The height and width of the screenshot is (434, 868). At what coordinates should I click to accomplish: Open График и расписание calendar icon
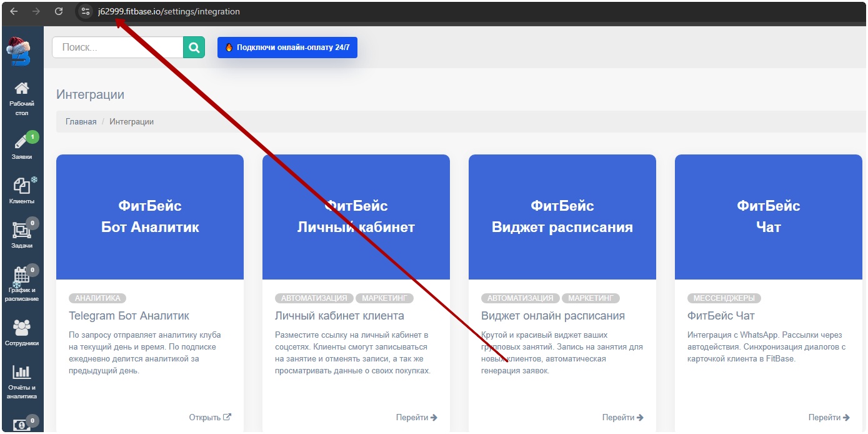(22, 276)
